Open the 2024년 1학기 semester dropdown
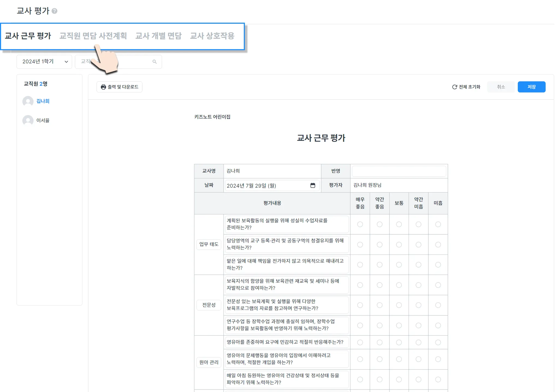The height and width of the screenshot is (392, 559). [44, 62]
